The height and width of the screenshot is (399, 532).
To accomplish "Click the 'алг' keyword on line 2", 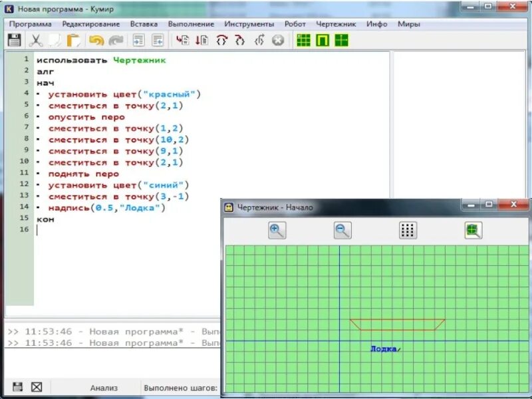I will click(x=45, y=72).
